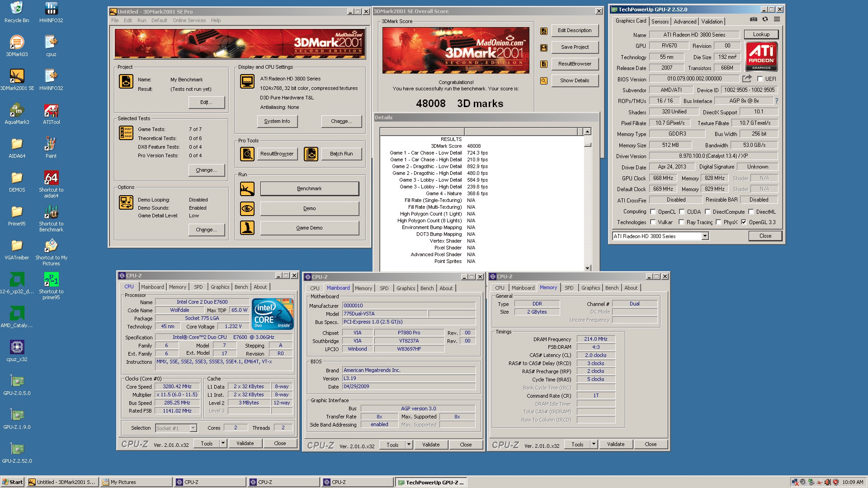Click the Edit Description icon in Overall Score window

tap(544, 31)
